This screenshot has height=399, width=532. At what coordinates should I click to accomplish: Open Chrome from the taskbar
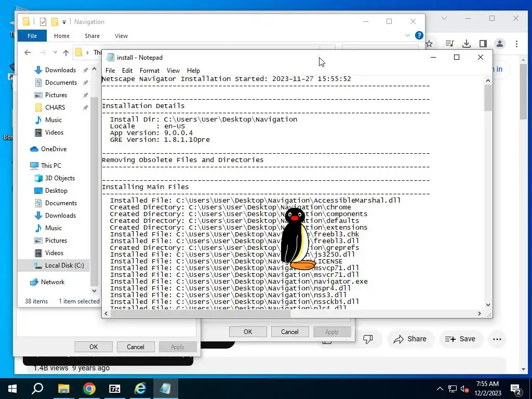(89, 389)
